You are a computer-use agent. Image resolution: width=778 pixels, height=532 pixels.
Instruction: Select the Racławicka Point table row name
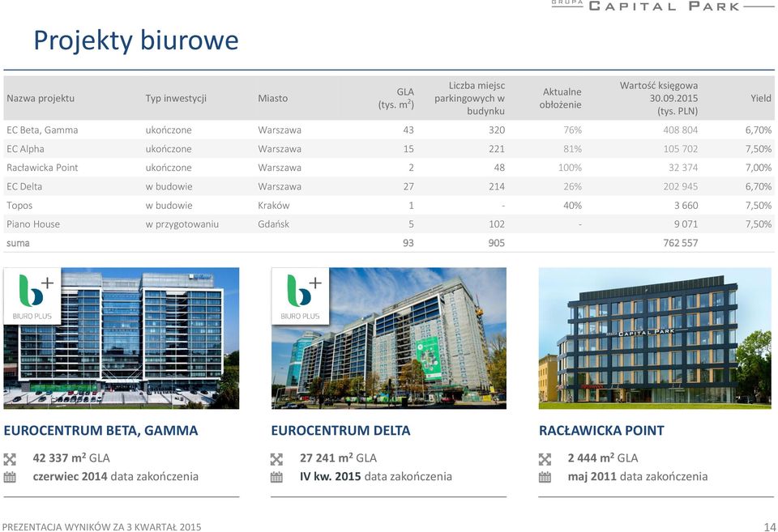[x=42, y=168]
